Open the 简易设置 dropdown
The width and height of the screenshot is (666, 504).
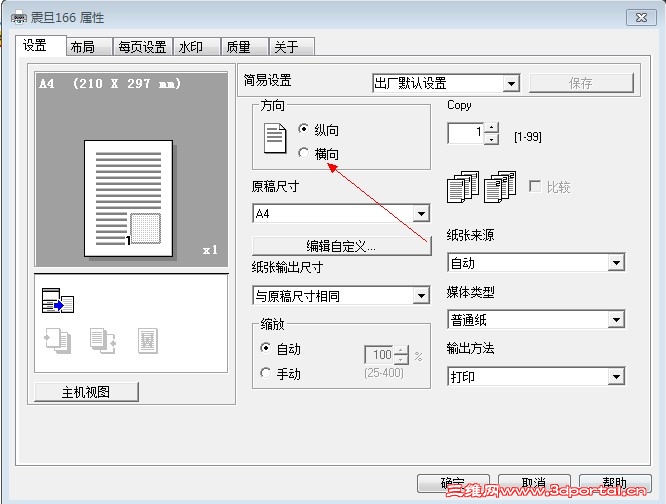point(446,83)
